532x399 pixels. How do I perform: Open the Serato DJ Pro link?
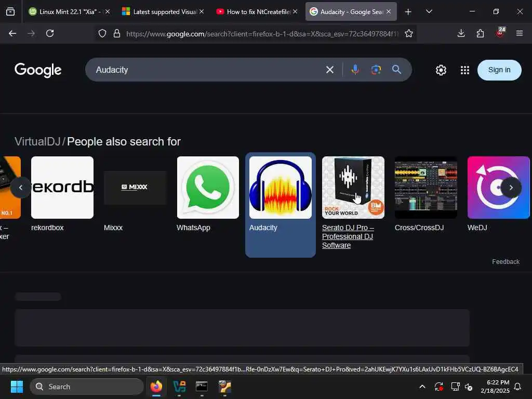tap(348, 236)
